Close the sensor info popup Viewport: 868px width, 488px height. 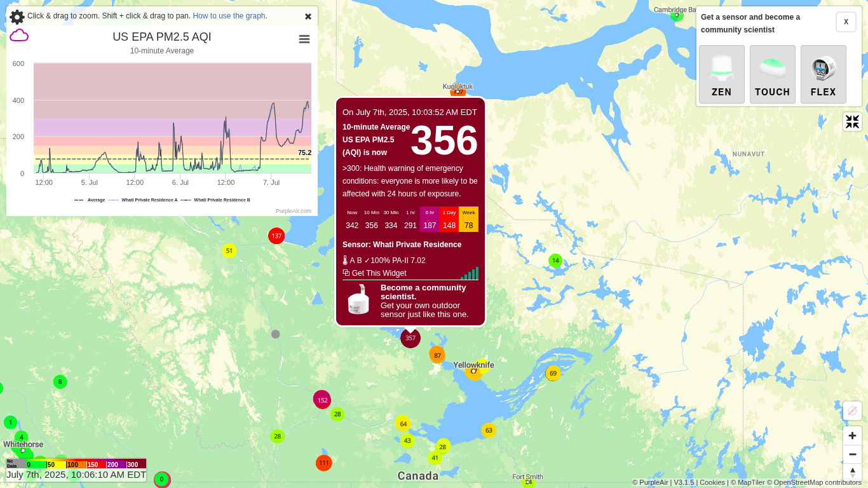point(480,102)
